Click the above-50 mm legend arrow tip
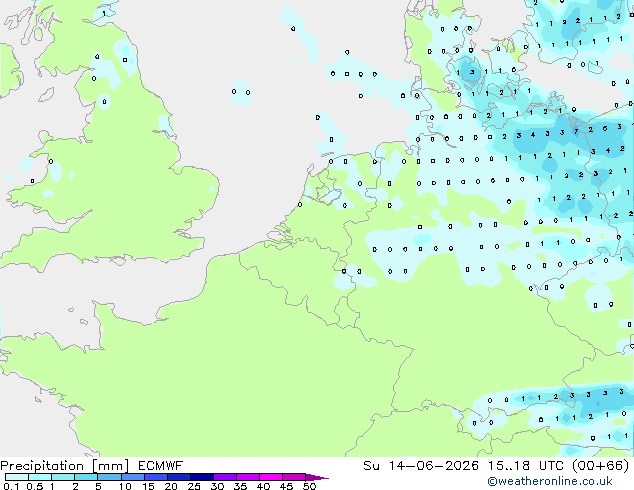Screen dimensions: 634x490 pyautogui.click(x=317, y=477)
